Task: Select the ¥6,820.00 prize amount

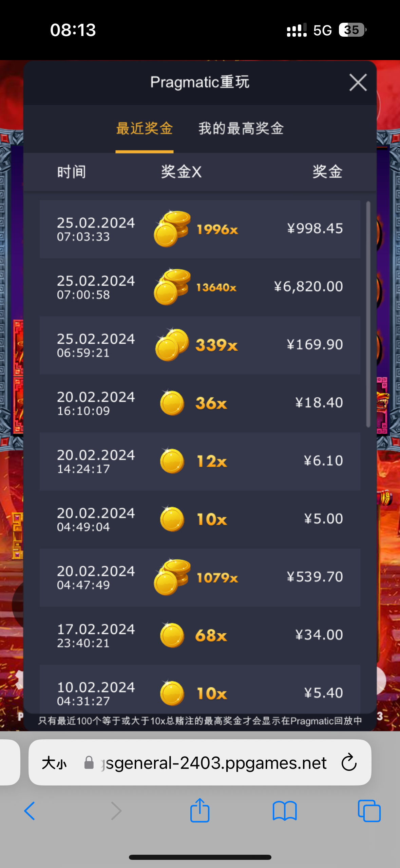Action: click(308, 287)
